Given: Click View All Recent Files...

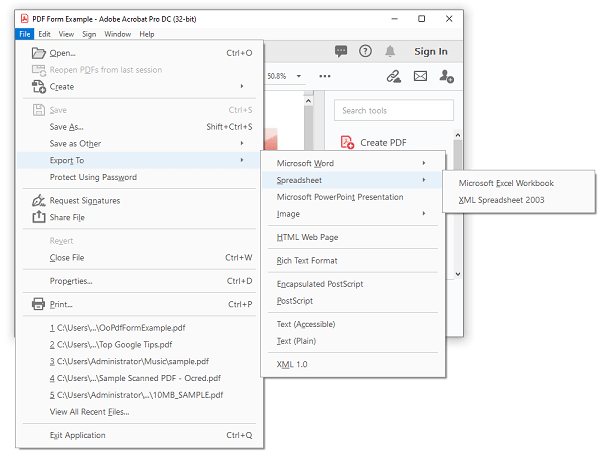Looking at the screenshot, I should tap(139, 412).
